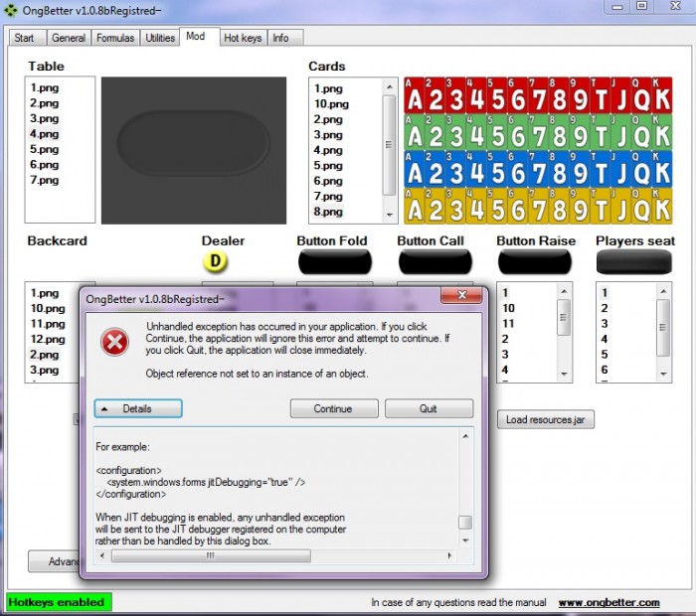Click the blue 7 card in the preview
The image size is (696, 616).
click(539, 170)
